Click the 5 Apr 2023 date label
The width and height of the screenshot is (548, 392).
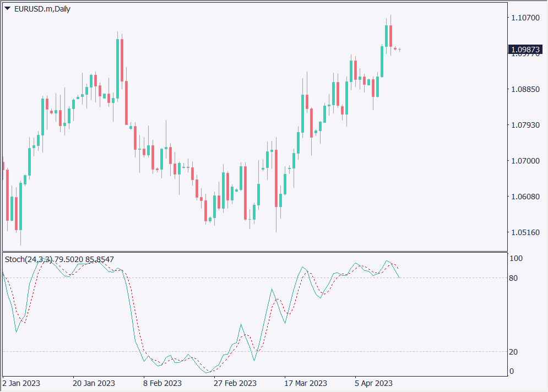coord(373,383)
